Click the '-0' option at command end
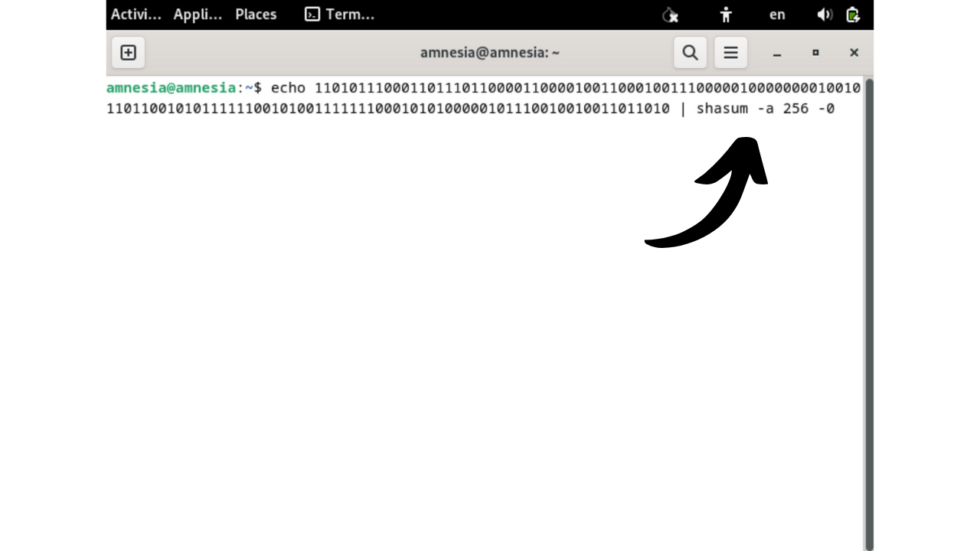980x551 pixels. (826, 109)
